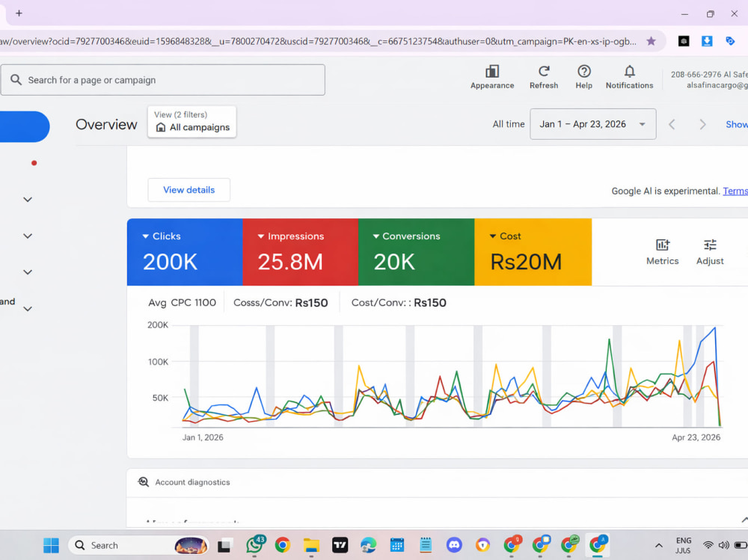Click the 'Cosss/Conv: Rs150' value
The image size is (748, 560).
click(x=280, y=302)
